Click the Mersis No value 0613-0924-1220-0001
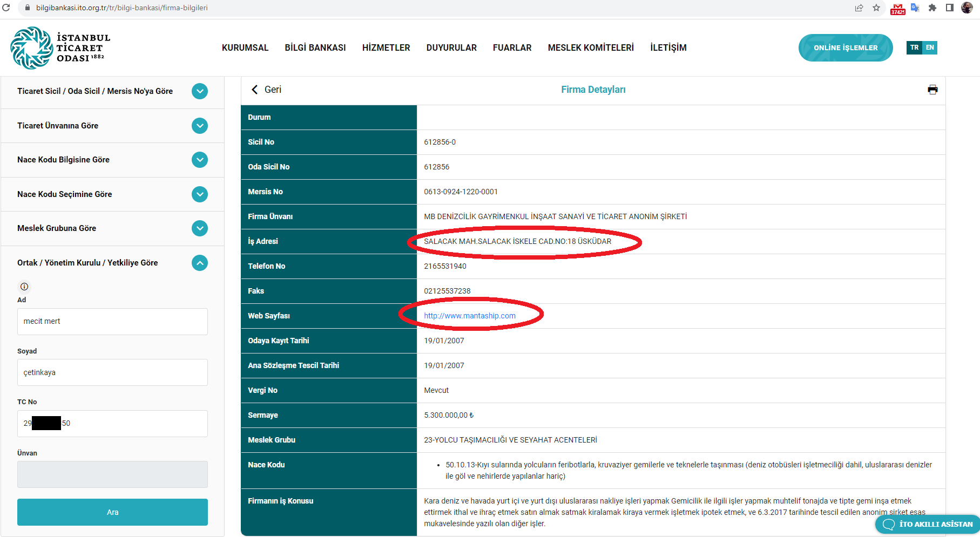Image resolution: width=980 pixels, height=537 pixels. (x=461, y=192)
